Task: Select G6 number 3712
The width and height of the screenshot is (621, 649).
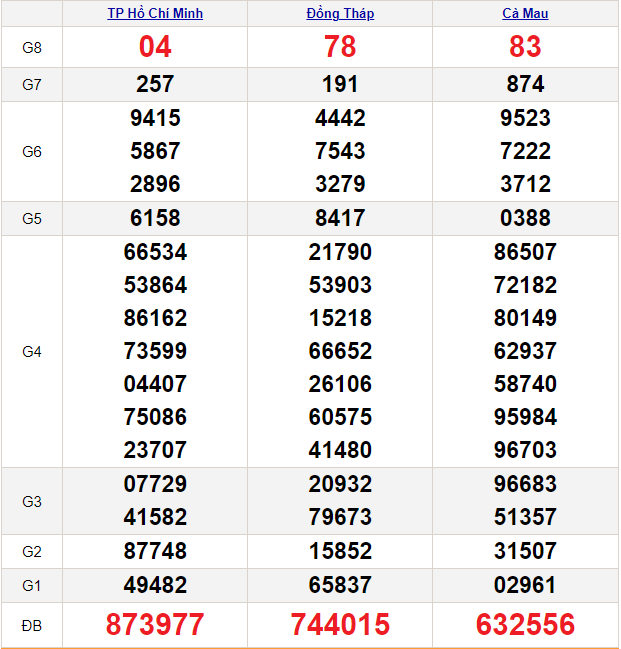Action: tap(525, 184)
